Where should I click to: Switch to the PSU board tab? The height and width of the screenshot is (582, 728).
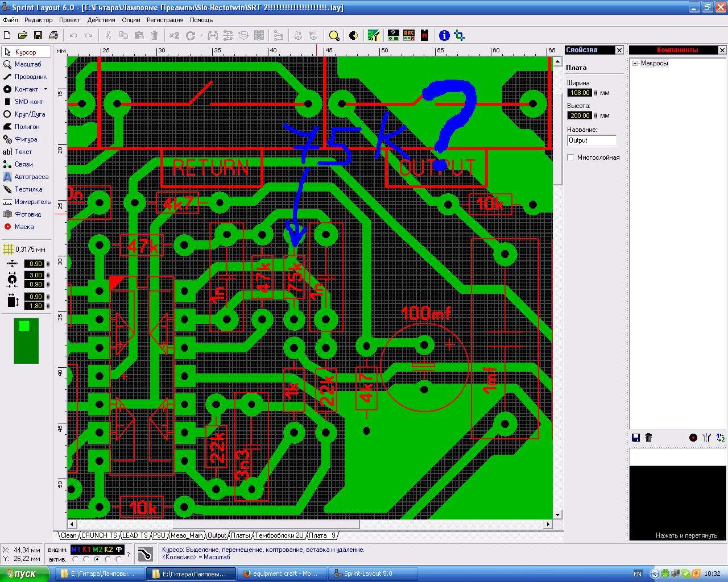point(159,535)
